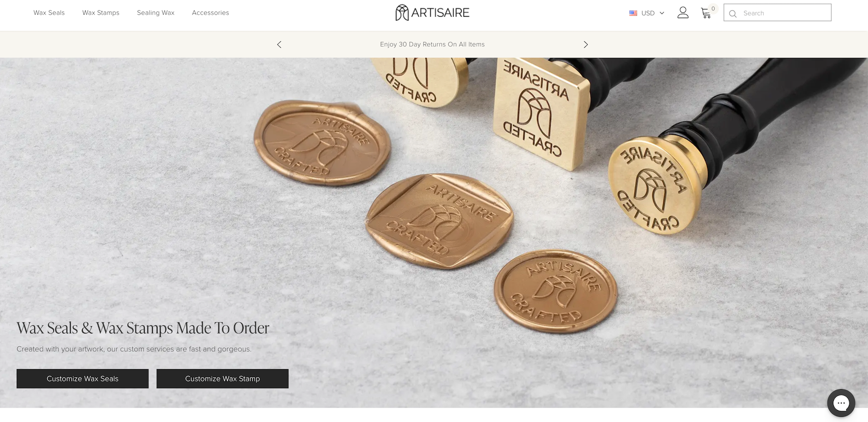Click the hero heading Wax Seals & Wax Stamps

click(143, 328)
